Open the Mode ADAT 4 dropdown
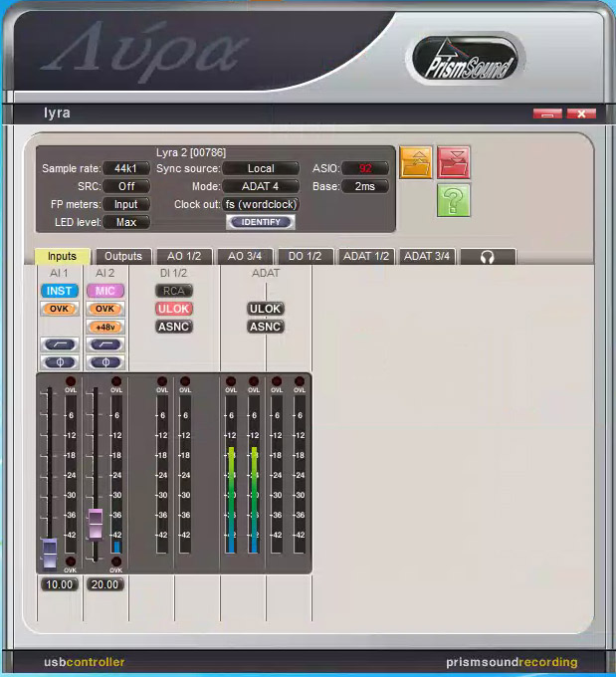 tap(261, 186)
